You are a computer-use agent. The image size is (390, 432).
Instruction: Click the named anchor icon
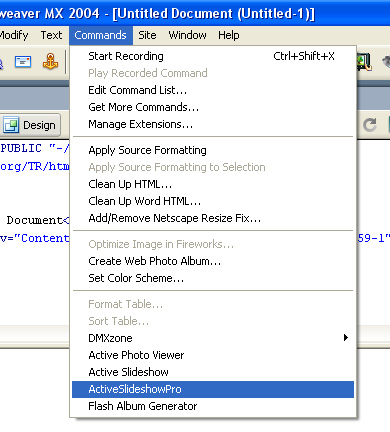click(50, 61)
